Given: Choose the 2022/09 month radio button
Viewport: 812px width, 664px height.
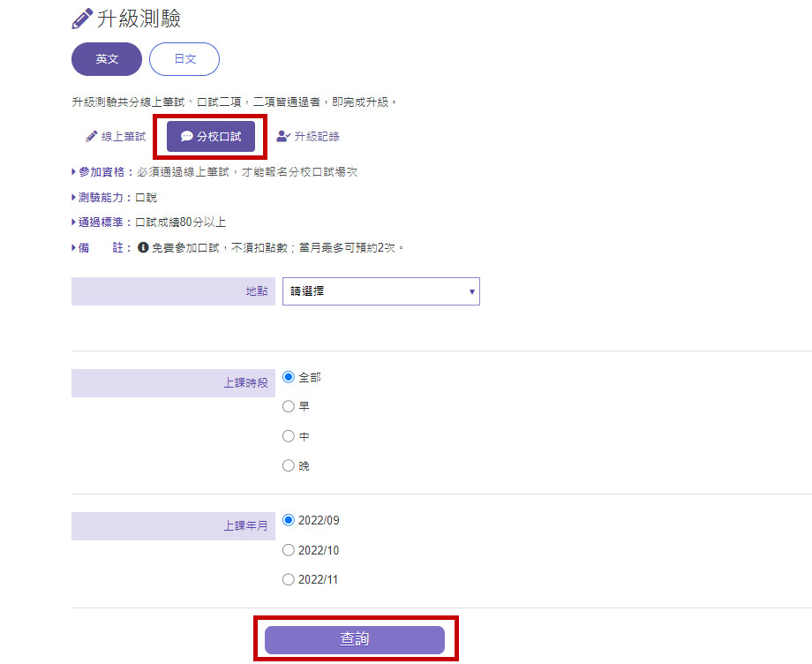Looking at the screenshot, I should click(289, 520).
